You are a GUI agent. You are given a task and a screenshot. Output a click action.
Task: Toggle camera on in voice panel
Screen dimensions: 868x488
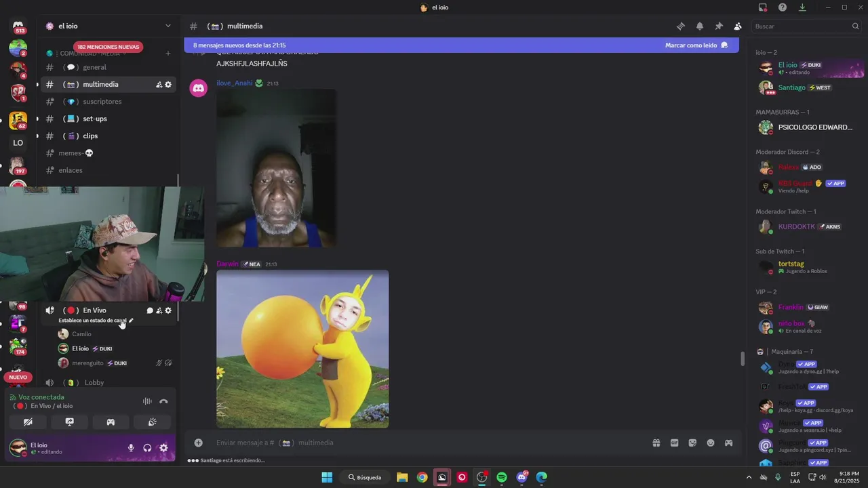coord(28,422)
